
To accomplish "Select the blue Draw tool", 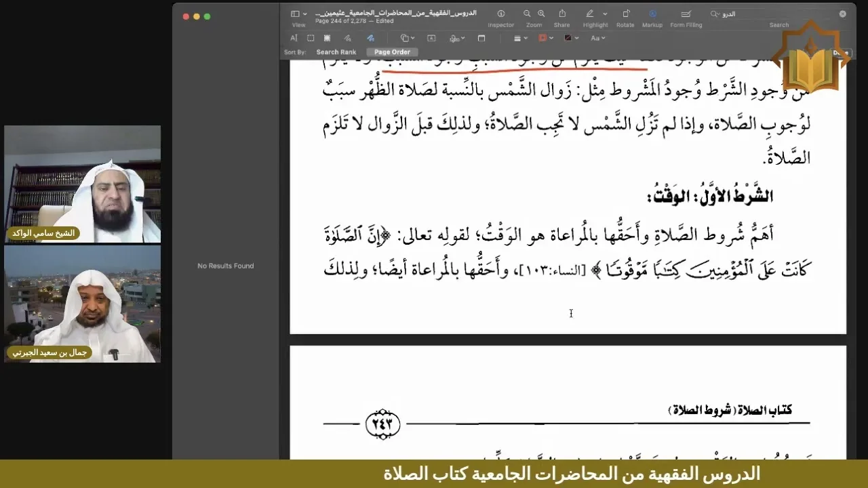I will point(370,38).
